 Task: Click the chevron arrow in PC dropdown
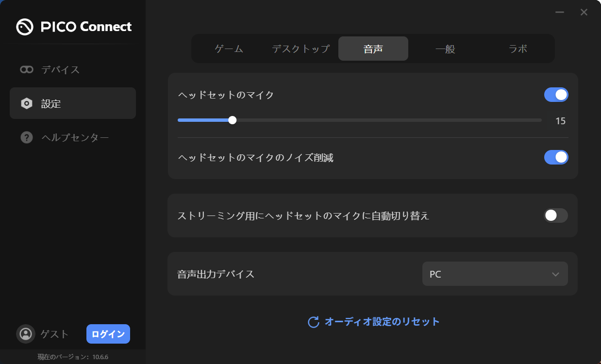[x=556, y=274]
